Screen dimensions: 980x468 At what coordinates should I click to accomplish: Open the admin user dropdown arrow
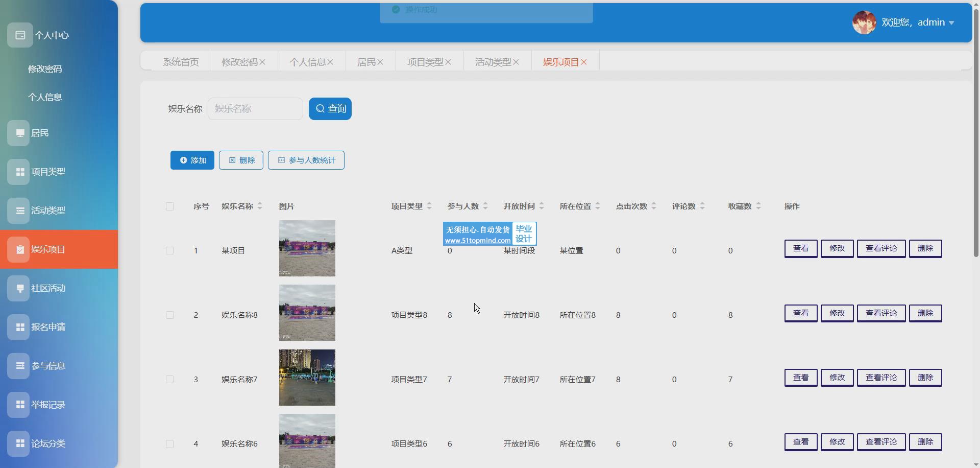pos(951,23)
